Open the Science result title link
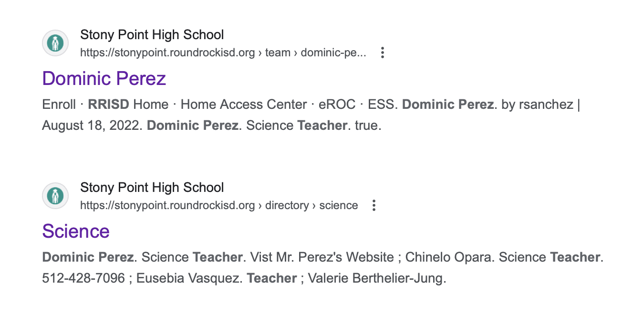The image size is (644, 317). [76, 231]
